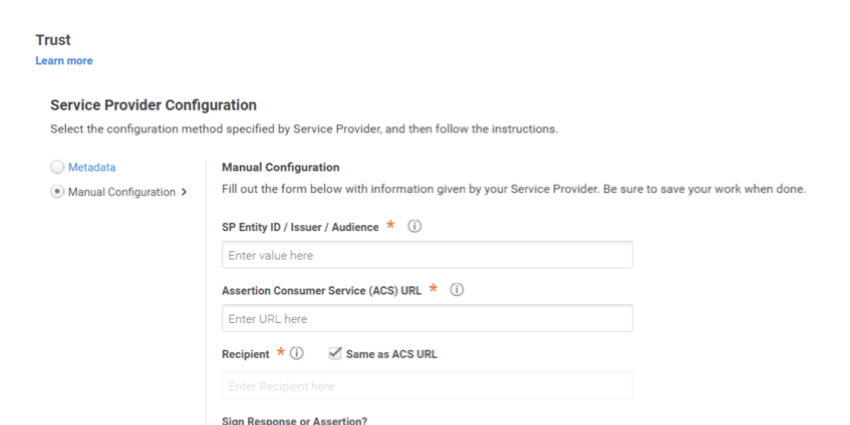Open info tooltip for SP Entity ID
The height and width of the screenshot is (425, 850).
(414, 227)
